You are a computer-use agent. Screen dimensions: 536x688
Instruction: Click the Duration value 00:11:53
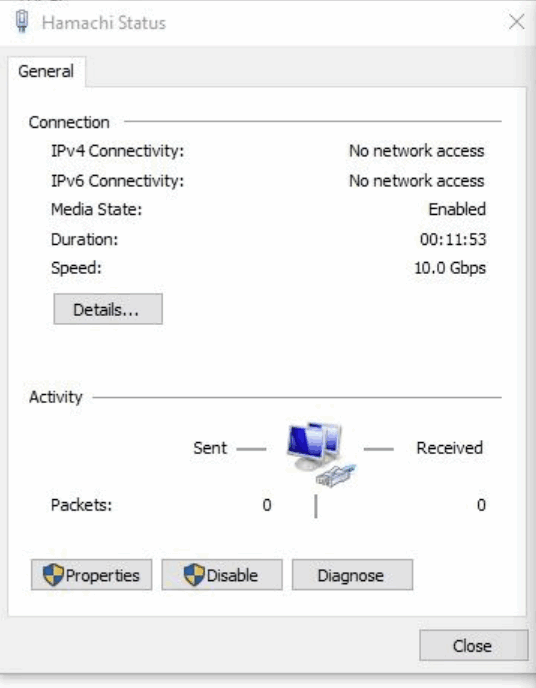453,240
